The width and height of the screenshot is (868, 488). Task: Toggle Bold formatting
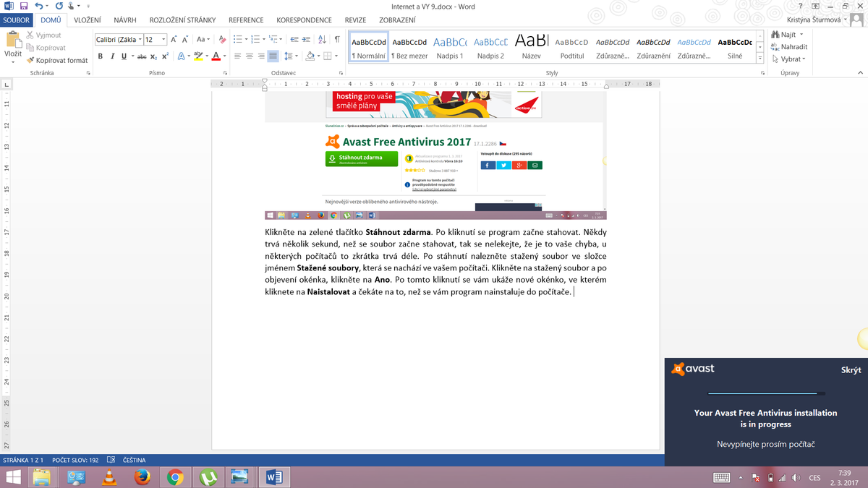click(101, 56)
